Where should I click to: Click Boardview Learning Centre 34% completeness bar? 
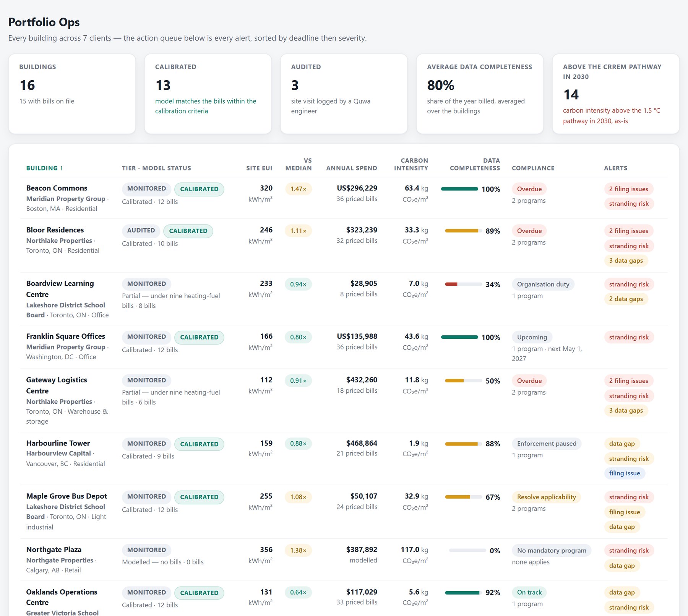pyautogui.click(x=463, y=284)
